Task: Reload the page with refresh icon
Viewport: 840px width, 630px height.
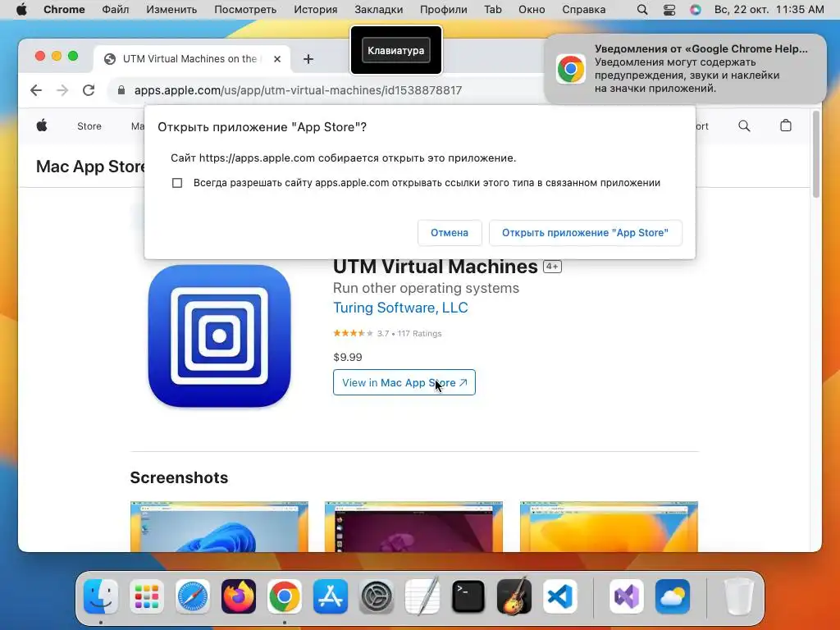Action: coord(89,90)
